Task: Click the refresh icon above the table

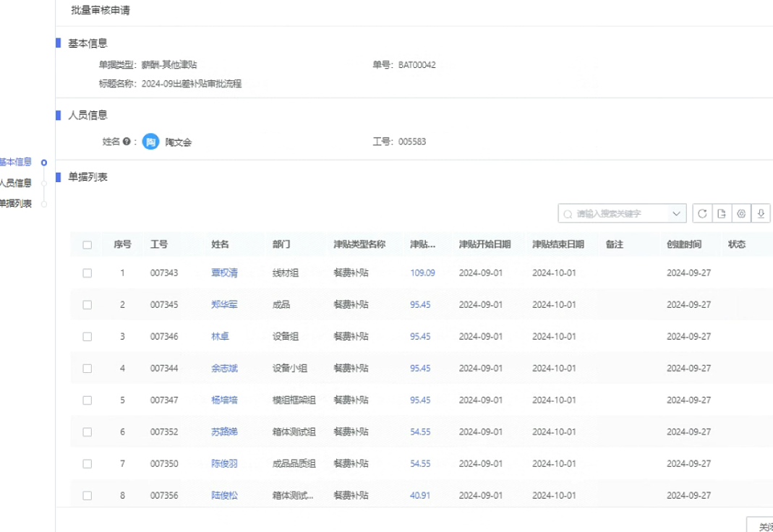Action: click(x=703, y=214)
